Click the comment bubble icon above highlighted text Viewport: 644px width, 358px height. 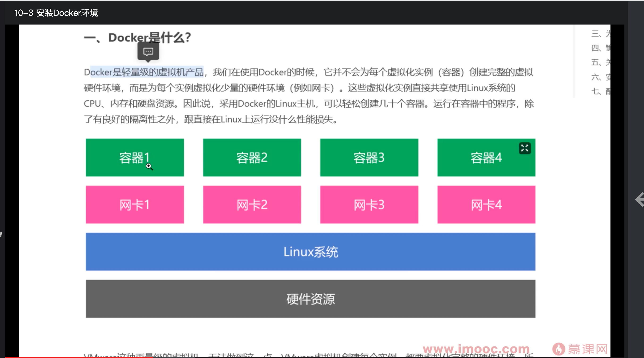[148, 51]
